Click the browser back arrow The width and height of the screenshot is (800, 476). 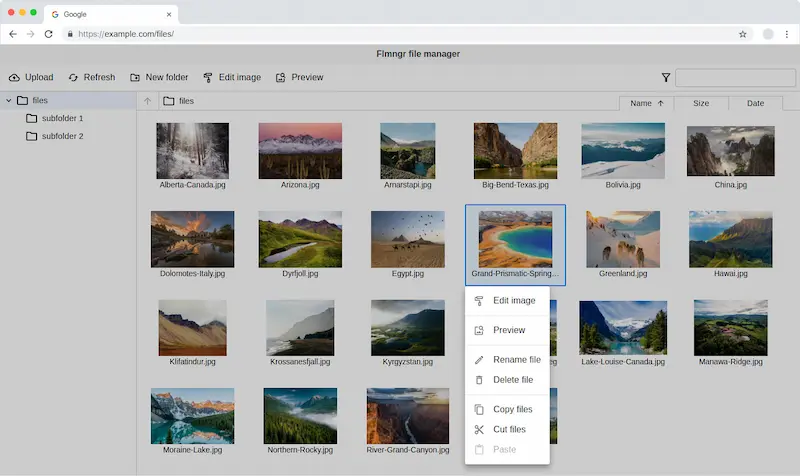[13, 34]
